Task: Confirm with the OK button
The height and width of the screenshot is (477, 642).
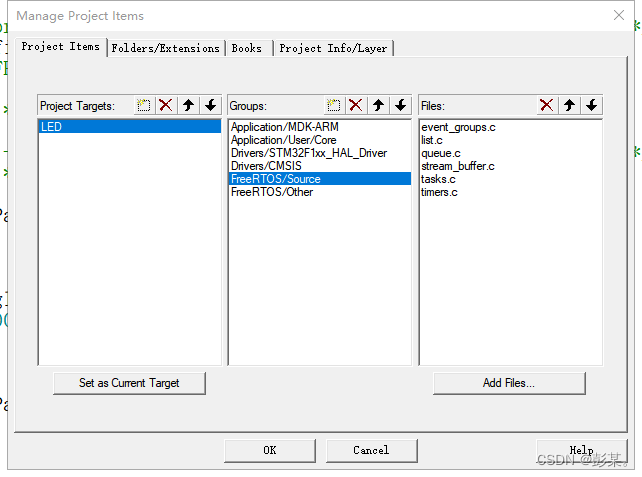Action: point(270,450)
